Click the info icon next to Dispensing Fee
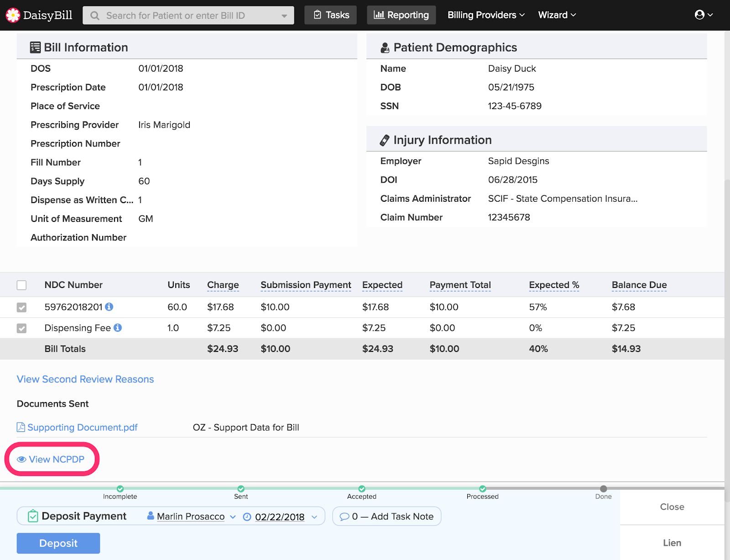Viewport: 730px width, 560px height. pyautogui.click(x=118, y=328)
